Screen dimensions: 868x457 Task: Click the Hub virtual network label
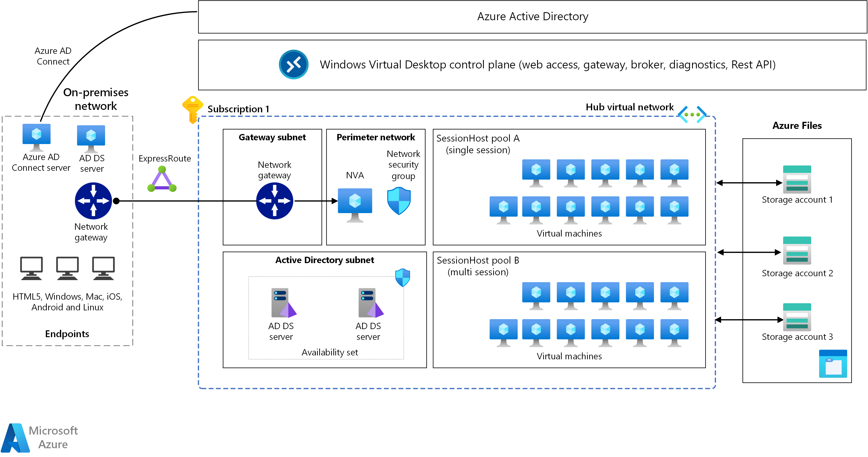tap(629, 107)
